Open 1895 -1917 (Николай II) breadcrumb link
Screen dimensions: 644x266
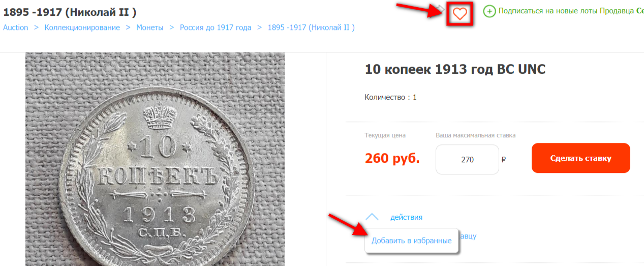pyautogui.click(x=311, y=27)
